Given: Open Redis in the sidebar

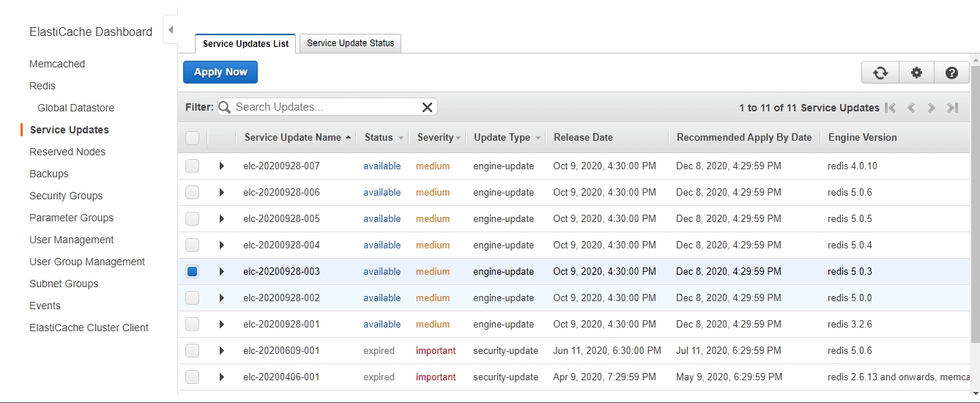Looking at the screenshot, I should tap(42, 86).
